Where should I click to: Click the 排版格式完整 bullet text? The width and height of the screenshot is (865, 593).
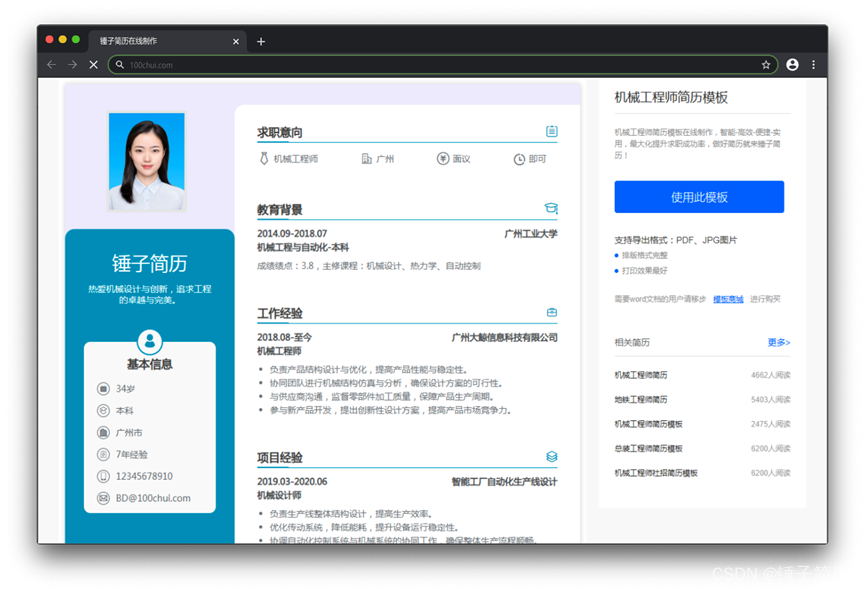pyautogui.click(x=645, y=255)
